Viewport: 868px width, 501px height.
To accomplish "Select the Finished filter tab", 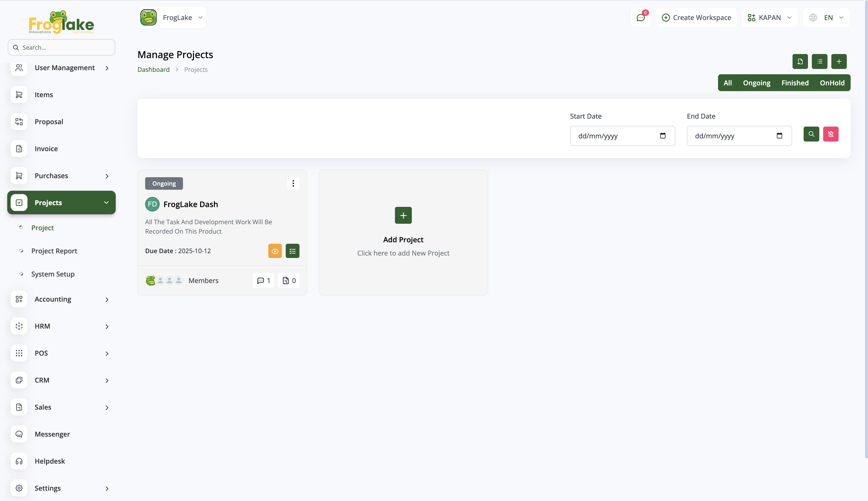I will click(x=795, y=83).
